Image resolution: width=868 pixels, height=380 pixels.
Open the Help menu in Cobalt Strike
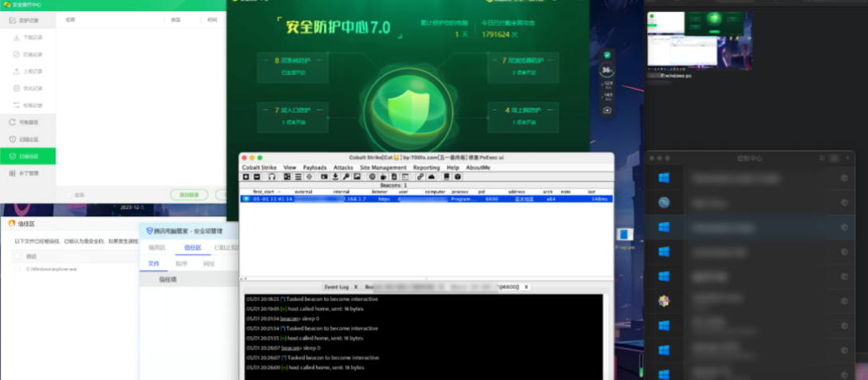click(453, 168)
